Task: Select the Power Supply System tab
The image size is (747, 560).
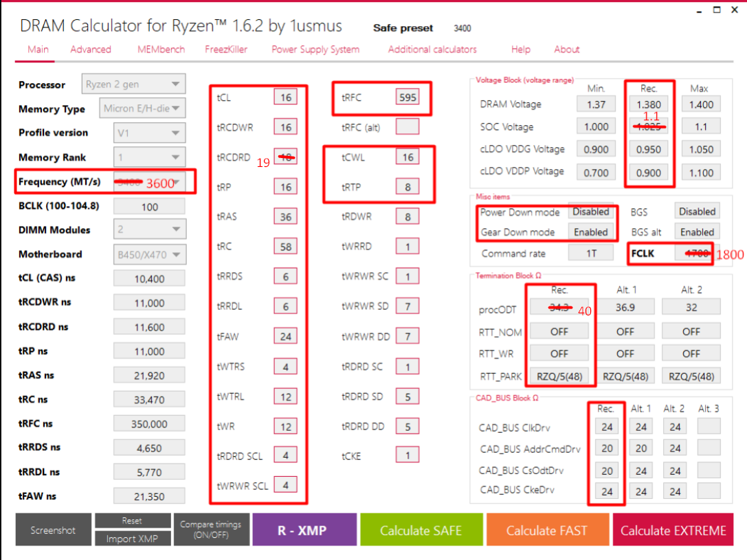Action: coord(315,49)
